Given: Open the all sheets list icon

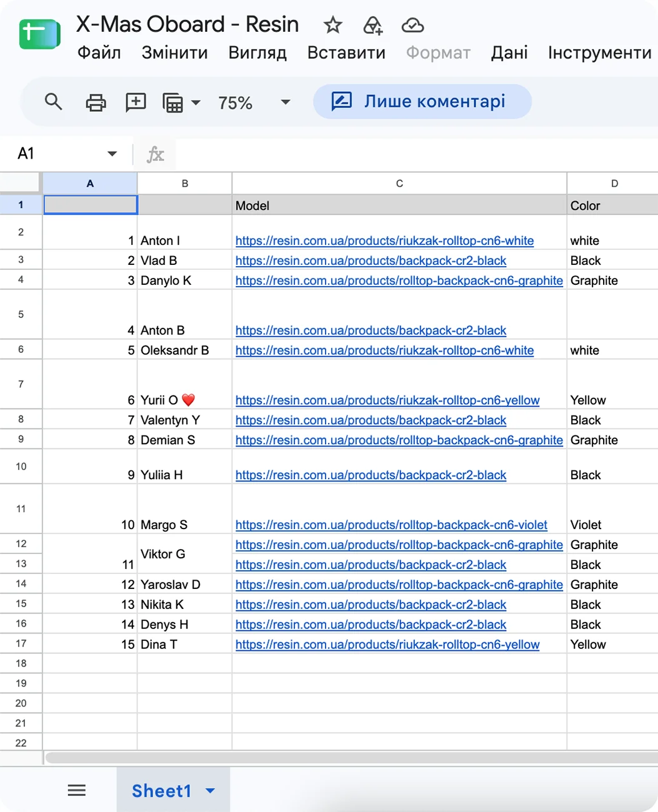Looking at the screenshot, I should tap(76, 791).
